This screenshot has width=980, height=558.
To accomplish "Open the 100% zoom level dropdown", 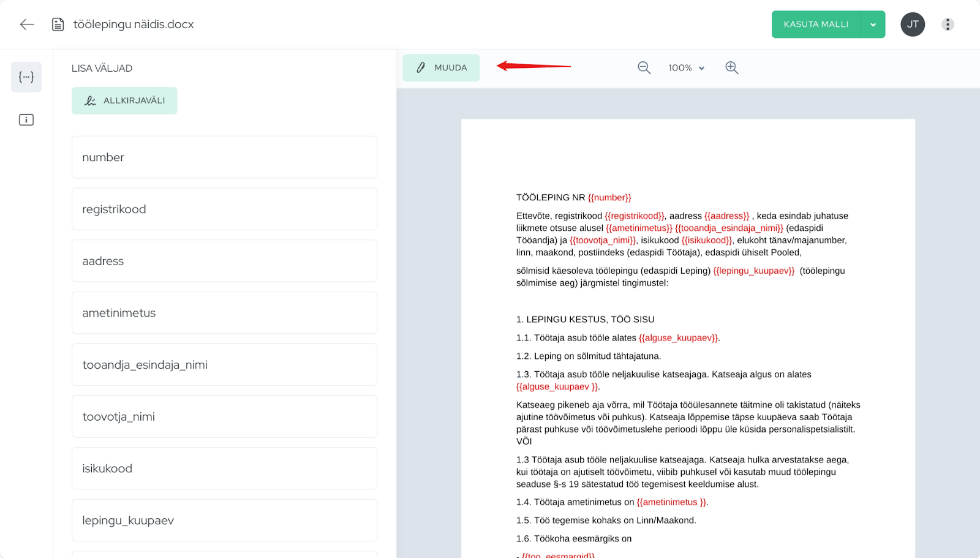I will [686, 68].
